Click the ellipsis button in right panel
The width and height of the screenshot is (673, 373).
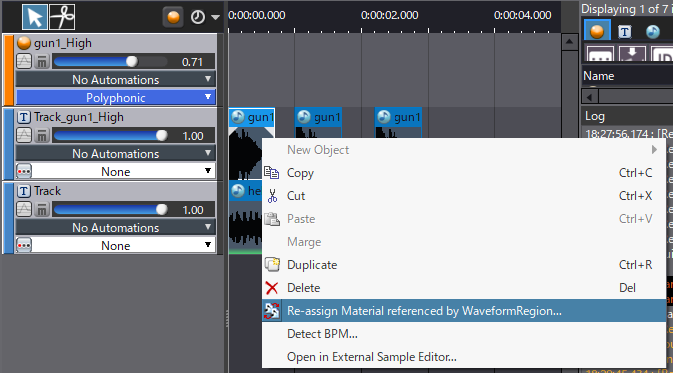[600, 54]
